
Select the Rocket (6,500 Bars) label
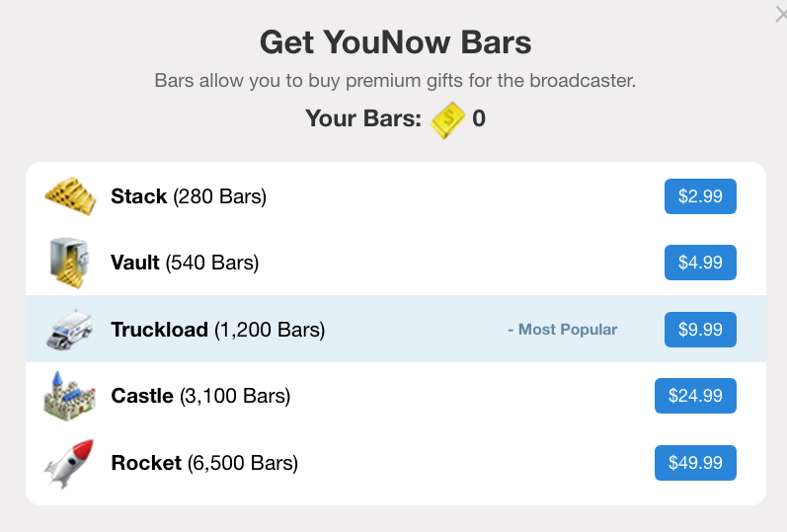204,463
